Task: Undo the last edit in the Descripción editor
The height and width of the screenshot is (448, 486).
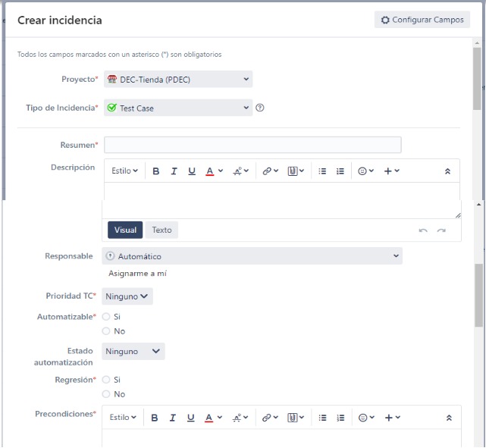Action: tap(423, 230)
